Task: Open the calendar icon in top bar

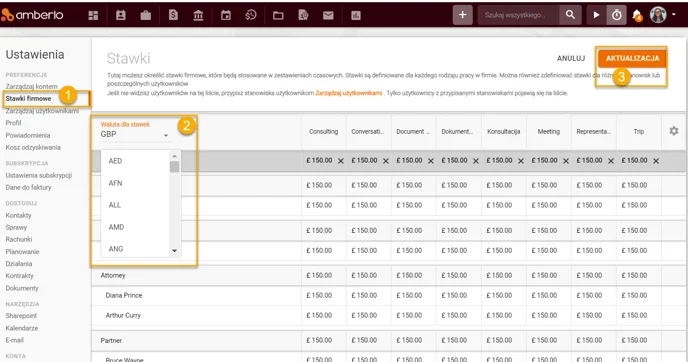Action: point(226,15)
